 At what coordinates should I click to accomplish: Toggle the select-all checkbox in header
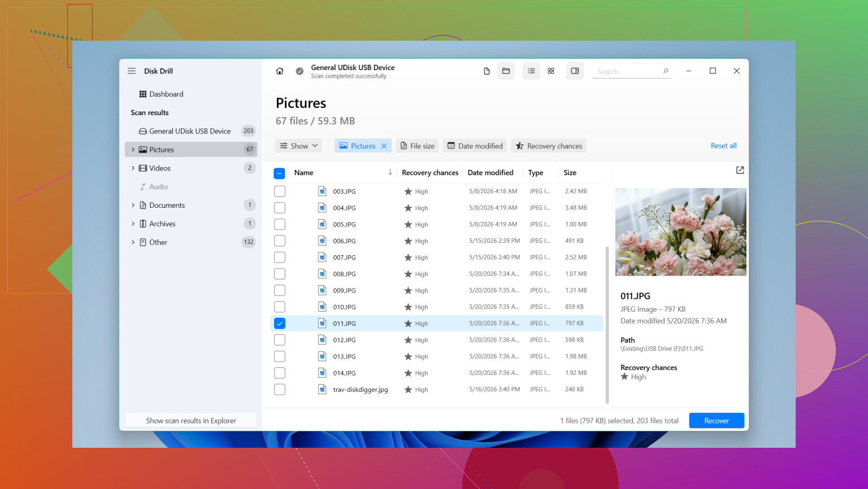tap(279, 173)
